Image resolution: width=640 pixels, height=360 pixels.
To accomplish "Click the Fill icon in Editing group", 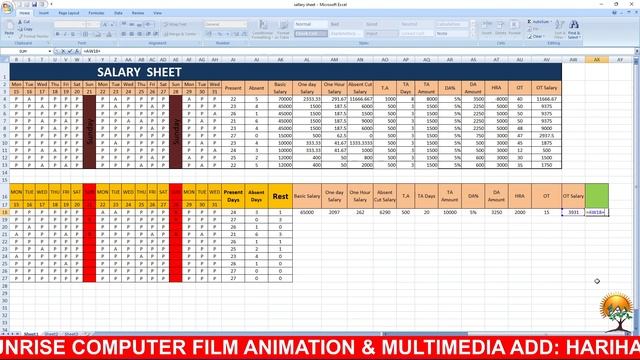I will coord(530,29).
